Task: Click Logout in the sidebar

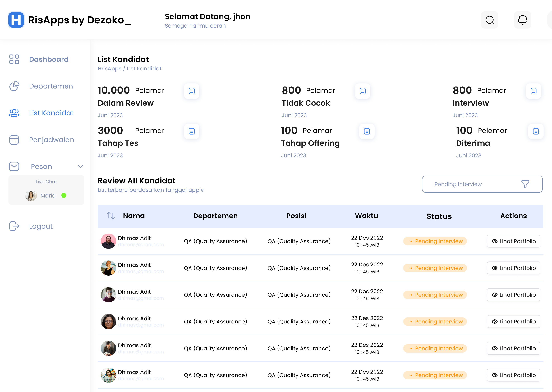Action: click(41, 226)
